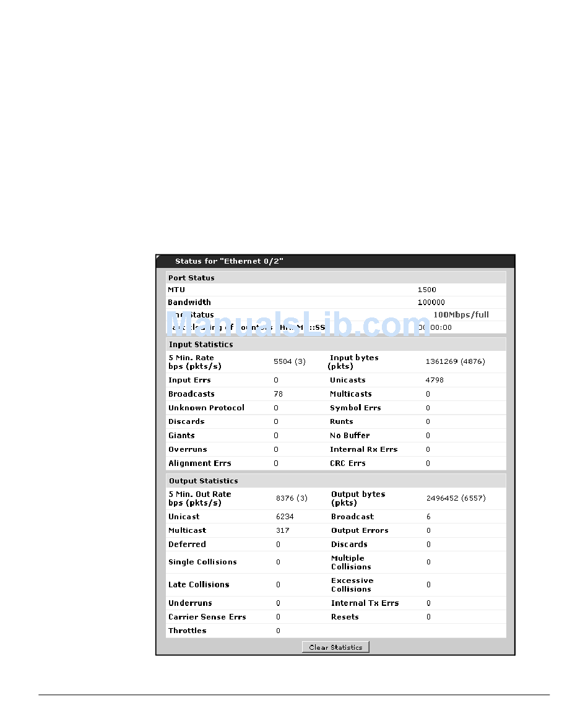This screenshot has width=588, height=716.
Task: Select the No Buffer label
Action: point(350,436)
